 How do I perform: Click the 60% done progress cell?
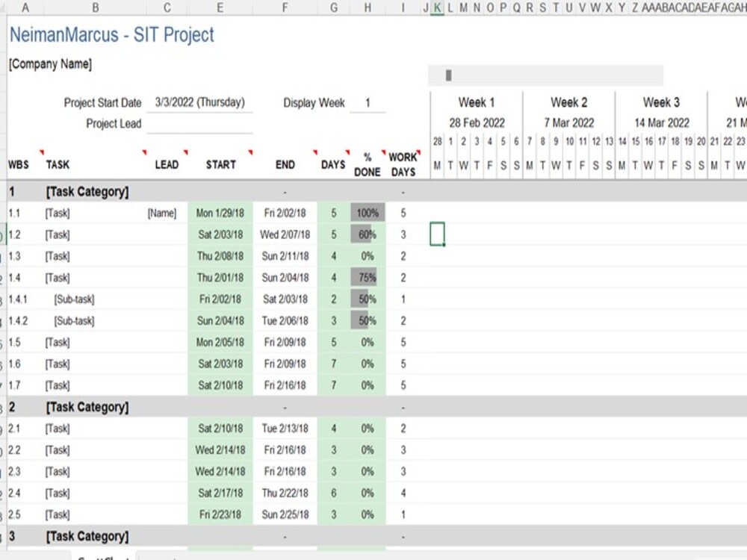pyautogui.click(x=368, y=234)
